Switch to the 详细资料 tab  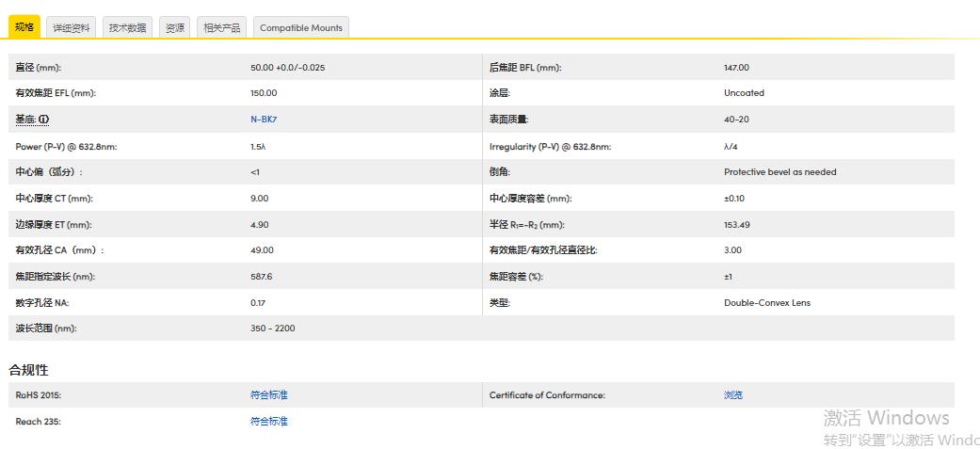72,28
